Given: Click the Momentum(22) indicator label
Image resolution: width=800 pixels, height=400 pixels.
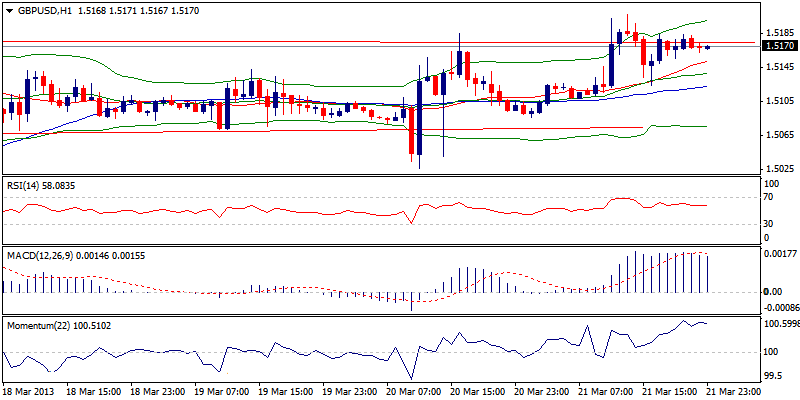Looking at the screenshot, I should (36, 326).
